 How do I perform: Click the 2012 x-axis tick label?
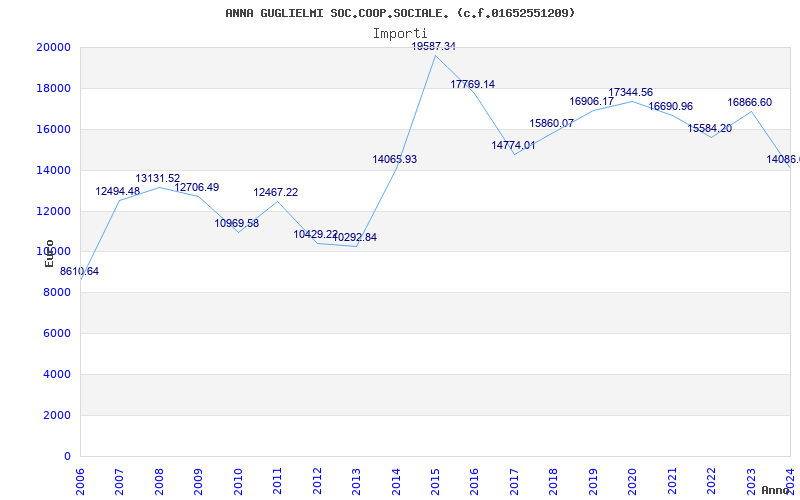click(317, 481)
